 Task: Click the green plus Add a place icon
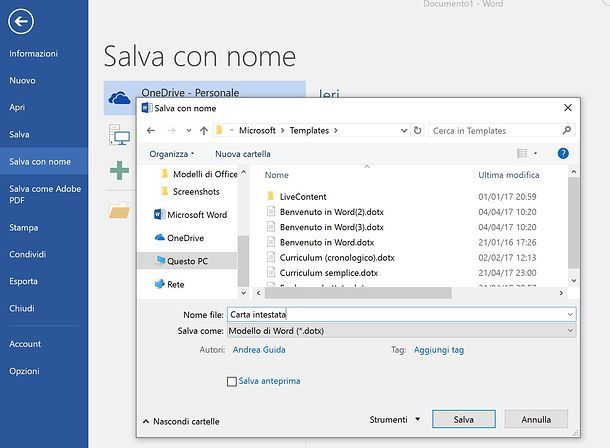click(119, 170)
